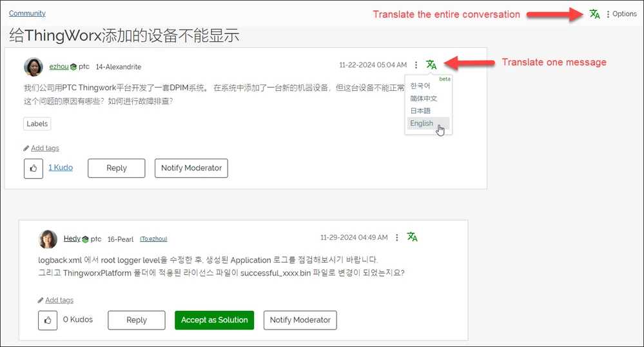Open the Community breadcrumb link
This screenshot has width=644, height=347.
(x=27, y=13)
